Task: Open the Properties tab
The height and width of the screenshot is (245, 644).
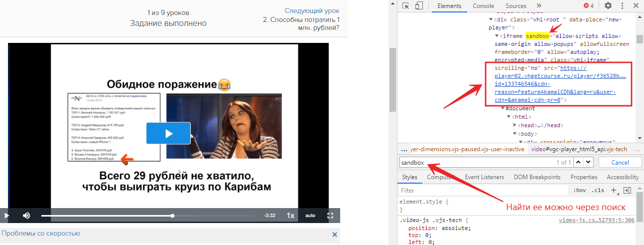Action: pos(583,177)
